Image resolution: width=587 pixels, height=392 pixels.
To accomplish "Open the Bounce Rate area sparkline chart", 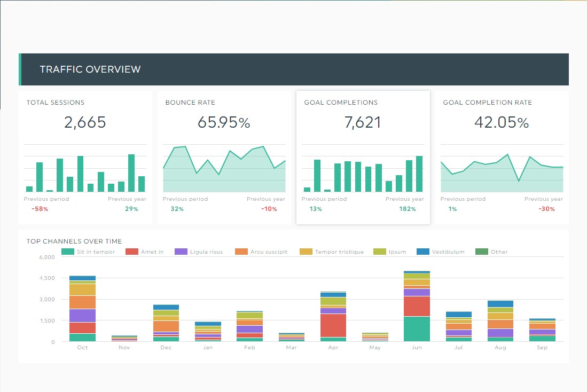I will 224,168.
